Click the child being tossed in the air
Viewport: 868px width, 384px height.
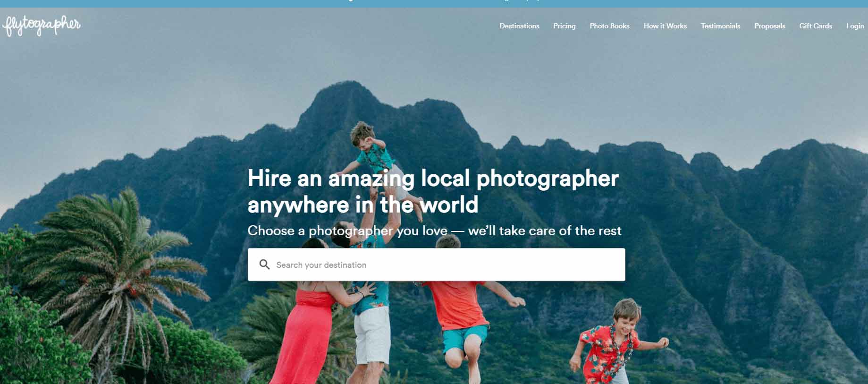point(378,165)
